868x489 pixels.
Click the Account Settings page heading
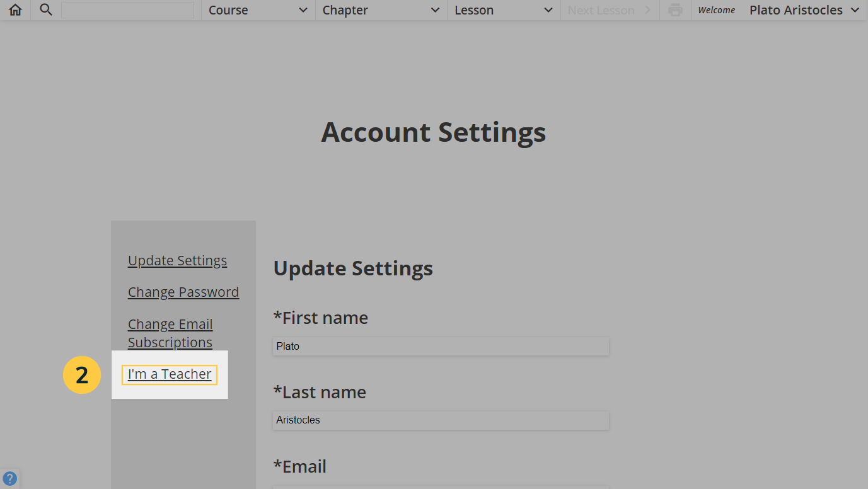[434, 132]
